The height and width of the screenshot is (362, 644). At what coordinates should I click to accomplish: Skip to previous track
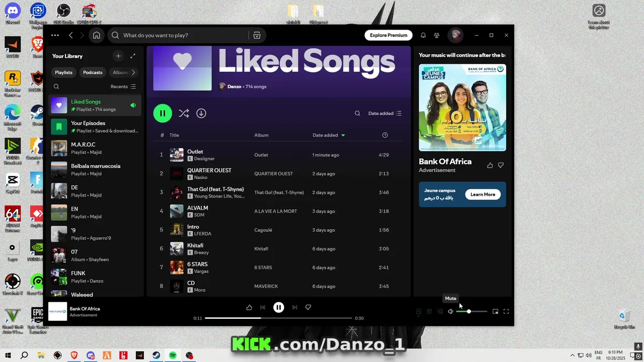click(263, 307)
